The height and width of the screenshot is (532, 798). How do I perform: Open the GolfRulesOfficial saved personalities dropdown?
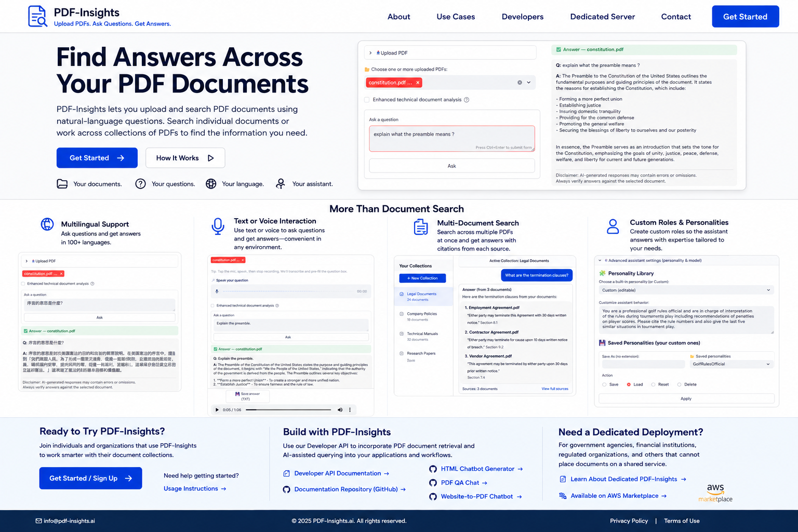[731, 364]
